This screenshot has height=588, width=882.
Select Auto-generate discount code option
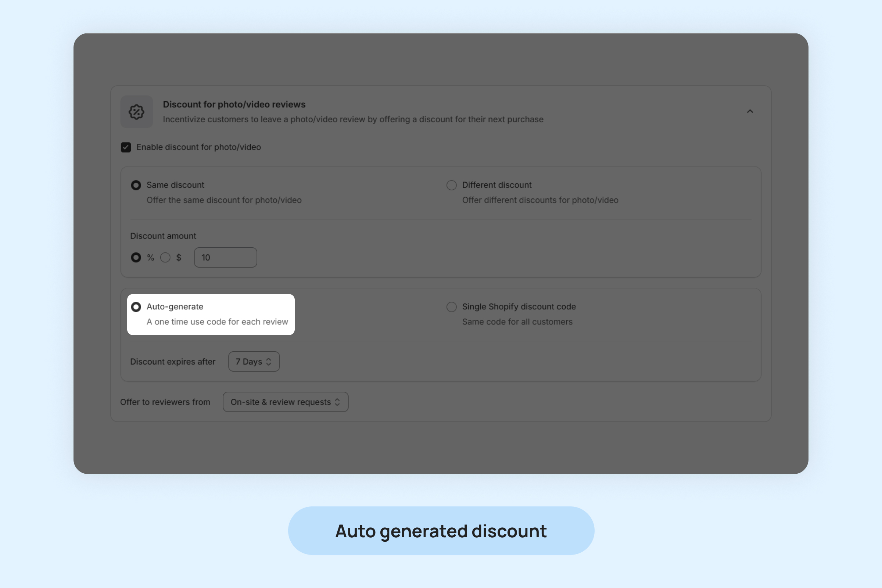tap(136, 307)
